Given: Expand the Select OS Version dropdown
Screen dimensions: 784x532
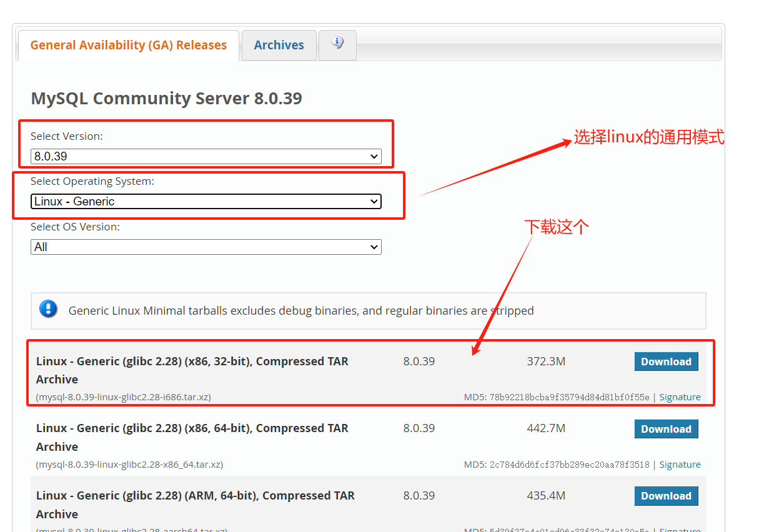Looking at the screenshot, I should pos(206,247).
